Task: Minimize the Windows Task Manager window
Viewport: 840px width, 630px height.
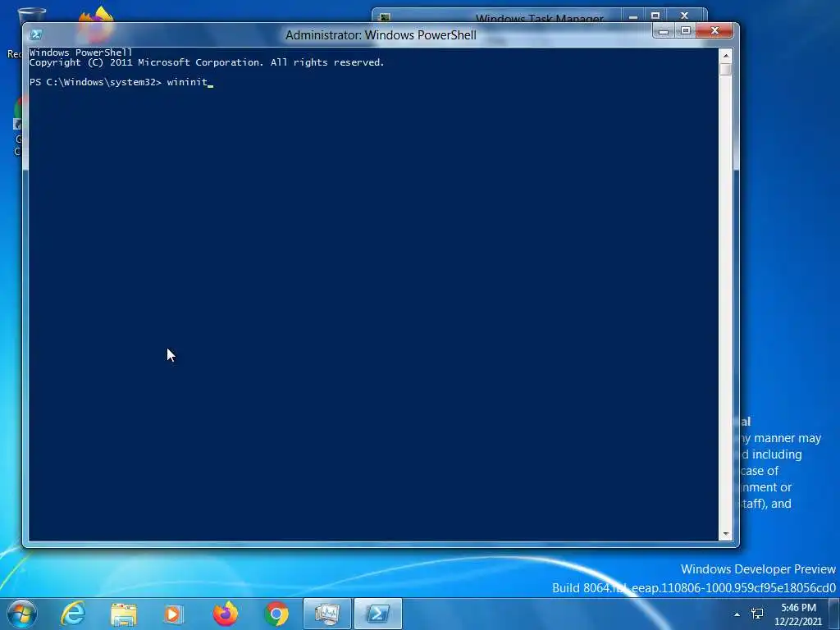Action: pos(633,16)
